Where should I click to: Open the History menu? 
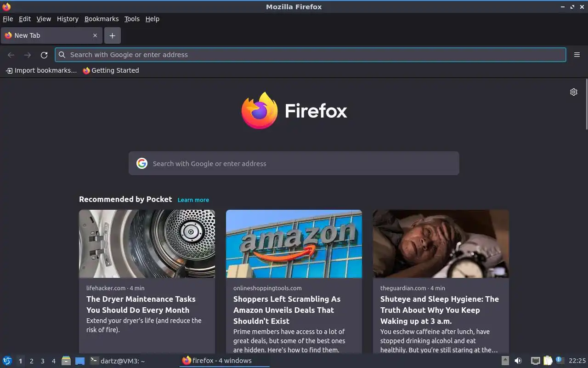tap(68, 19)
